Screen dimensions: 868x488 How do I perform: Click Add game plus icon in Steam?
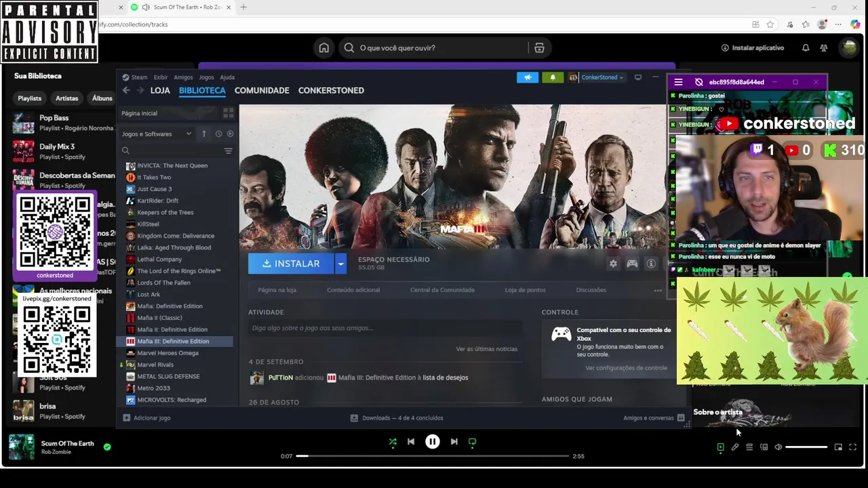click(x=126, y=418)
